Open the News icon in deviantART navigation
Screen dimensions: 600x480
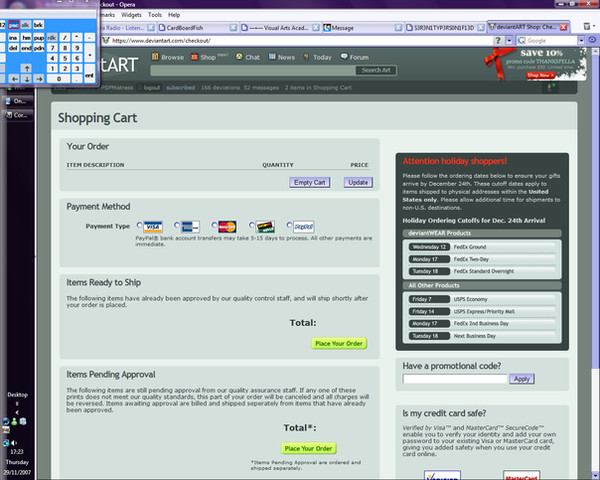pyautogui.click(x=272, y=57)
